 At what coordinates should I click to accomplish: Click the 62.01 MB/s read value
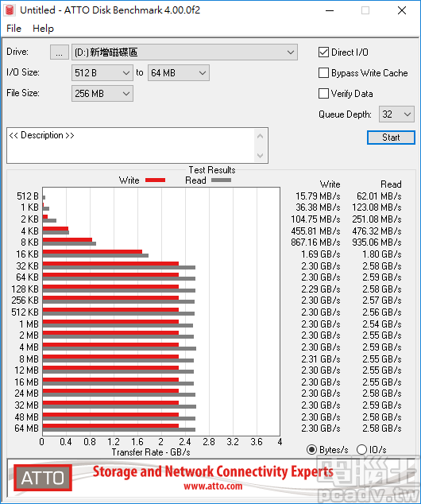pos(379,196)
